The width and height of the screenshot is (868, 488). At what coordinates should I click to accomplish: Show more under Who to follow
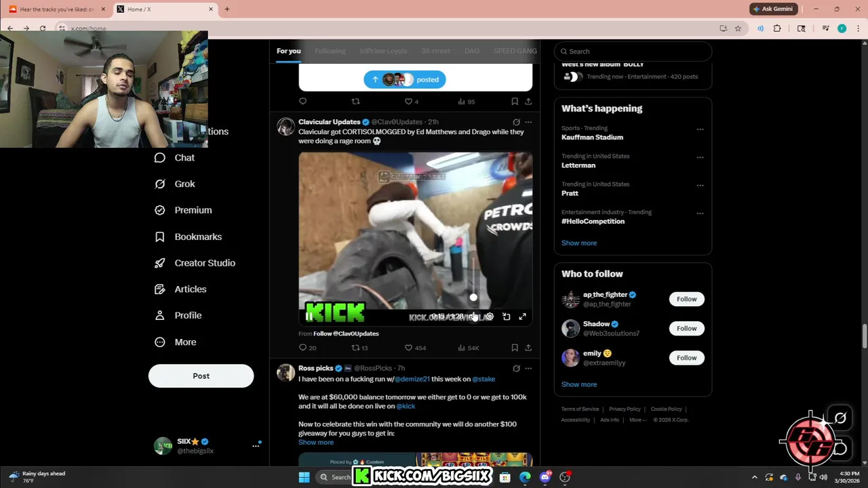point(579,384)
